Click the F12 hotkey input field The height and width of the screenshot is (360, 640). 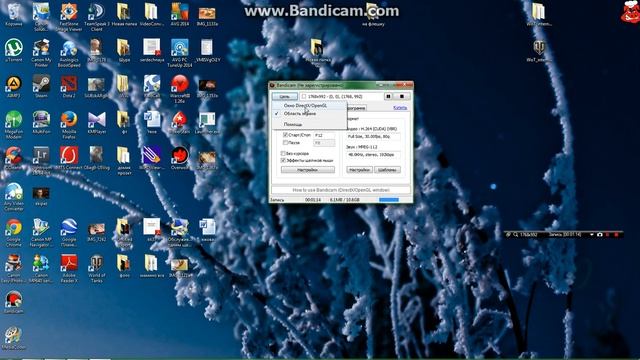tap(324, 135)
